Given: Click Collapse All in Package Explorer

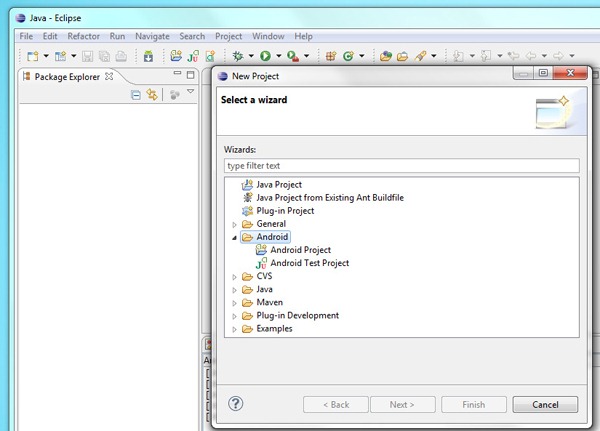Looking at the screenshot, I should coord(136,95).
